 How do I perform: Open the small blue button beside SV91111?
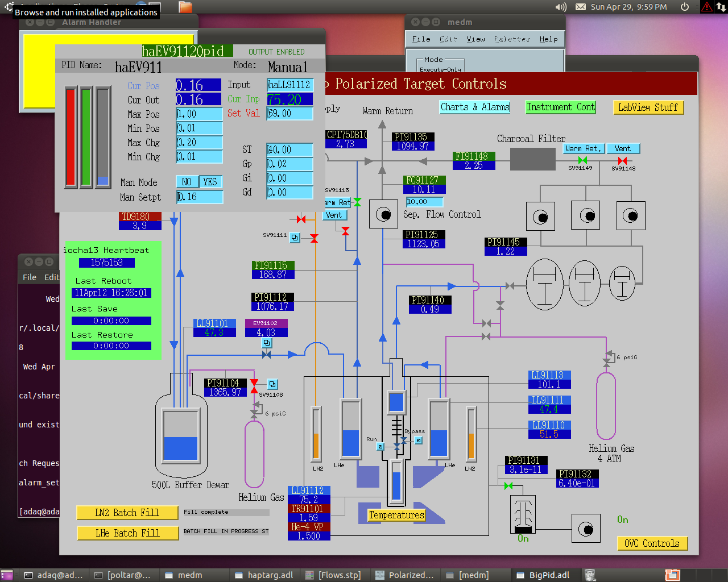coord(295,238)
